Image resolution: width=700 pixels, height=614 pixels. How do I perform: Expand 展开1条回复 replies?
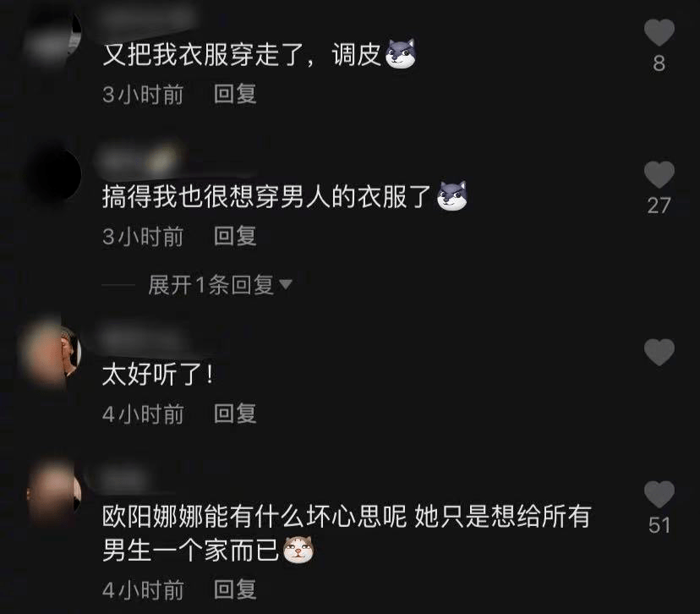tap(211, 284)
